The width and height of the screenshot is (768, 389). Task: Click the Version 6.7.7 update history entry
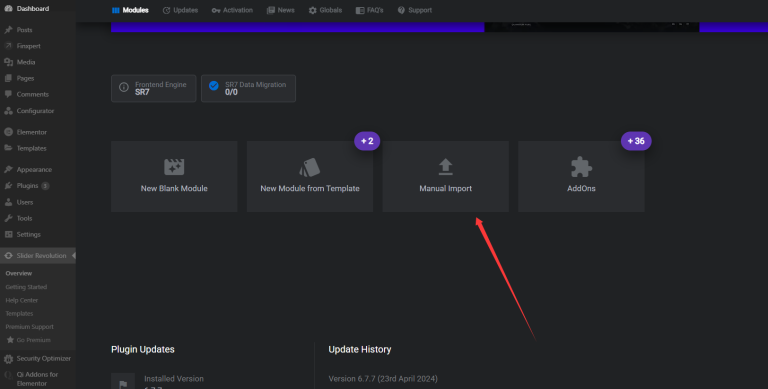coord(383,379)
